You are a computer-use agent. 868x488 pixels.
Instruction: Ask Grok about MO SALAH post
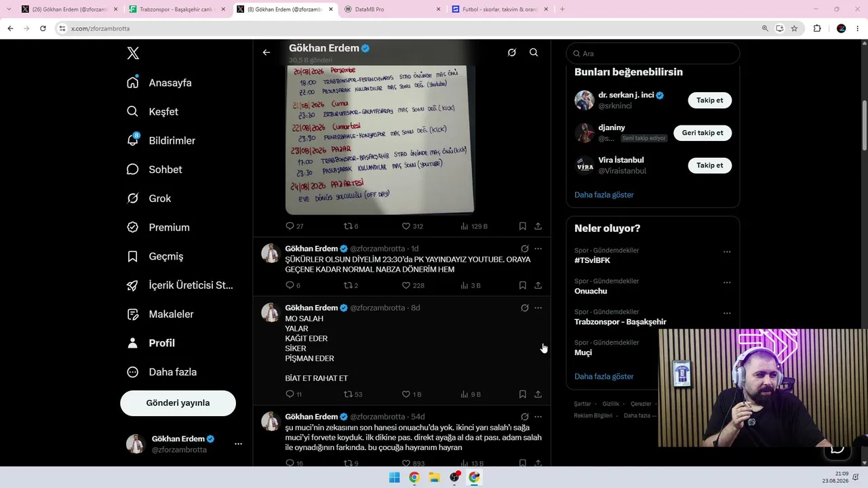point(525,308)
